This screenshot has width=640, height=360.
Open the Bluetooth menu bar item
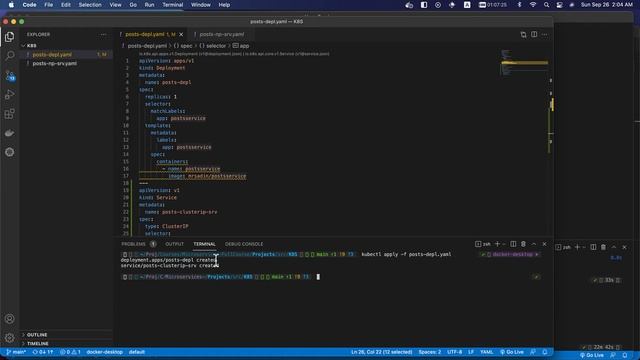pos(520,5)
